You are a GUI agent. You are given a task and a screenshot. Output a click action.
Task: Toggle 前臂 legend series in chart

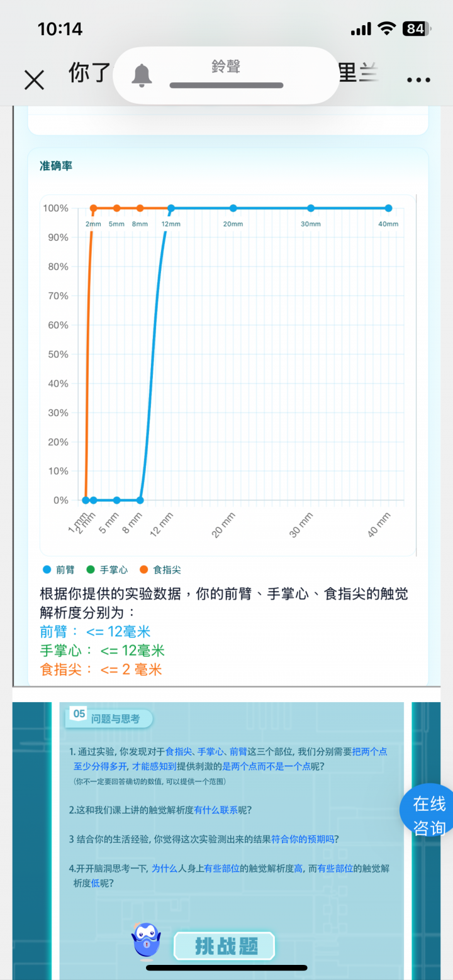pyautogui.click(x=59, y=570)
